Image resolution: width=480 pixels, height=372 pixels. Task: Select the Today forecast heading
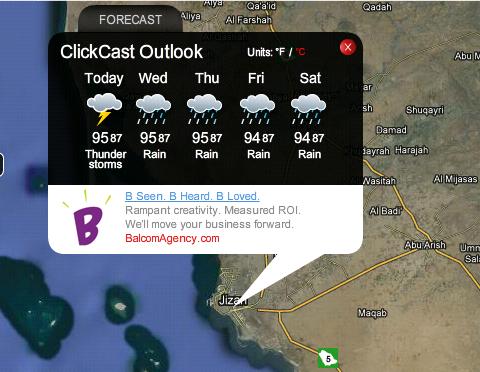tap(104, 78)
